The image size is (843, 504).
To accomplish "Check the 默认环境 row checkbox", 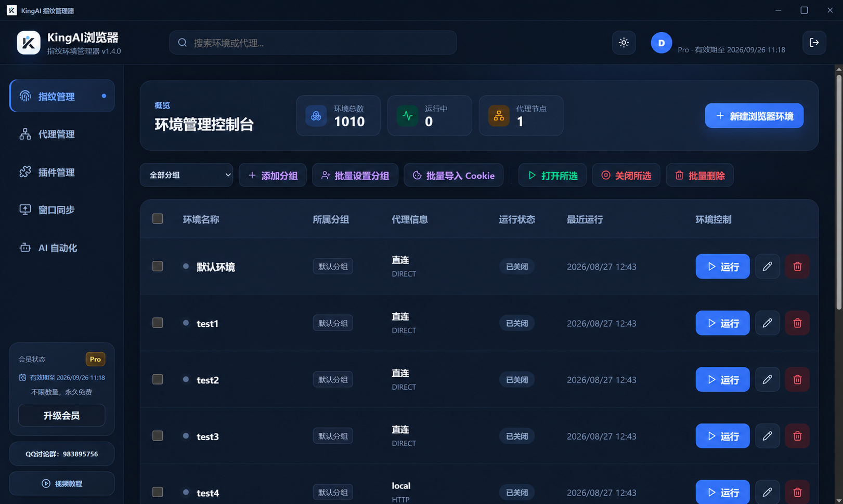I will click(x=158, y=266).
